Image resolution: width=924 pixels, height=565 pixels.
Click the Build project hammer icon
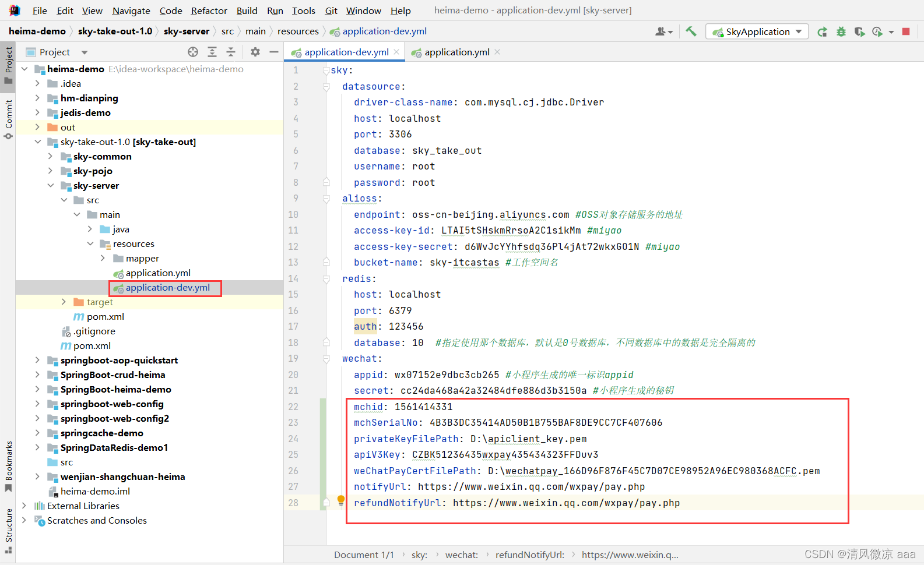pyautogui.click(x=691, y=31)
